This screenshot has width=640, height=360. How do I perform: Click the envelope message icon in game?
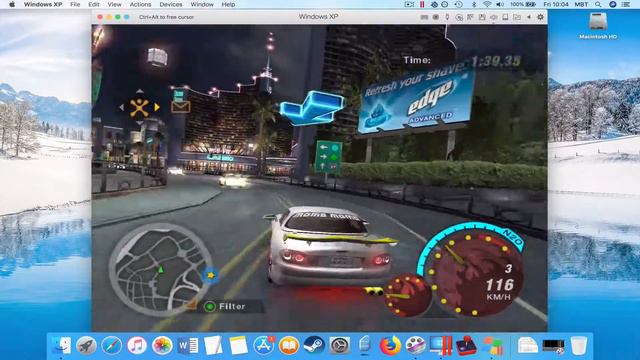pyautogui.click(x=180, y=107)
